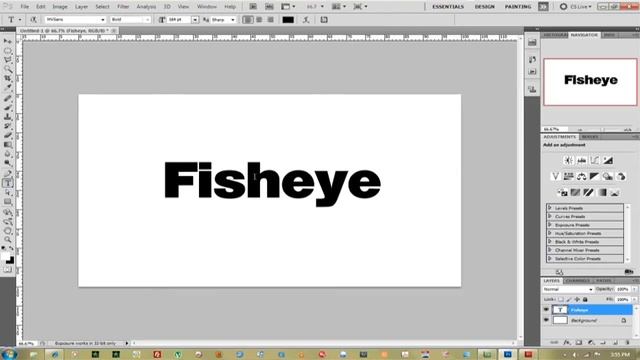This screenshot has width=640, height=360.
Task: Toggle lock all for layer
Action: pyautogui.click(x=585, y=300)
